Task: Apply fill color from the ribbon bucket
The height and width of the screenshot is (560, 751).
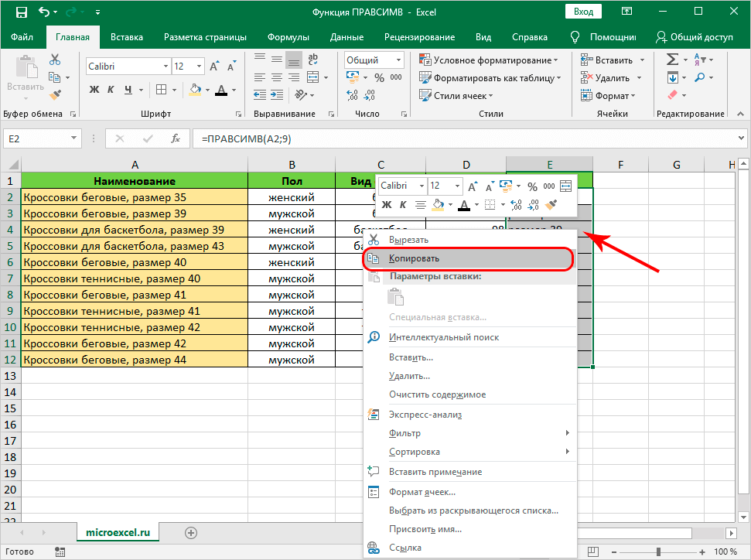Action: (x=195, y=90)
